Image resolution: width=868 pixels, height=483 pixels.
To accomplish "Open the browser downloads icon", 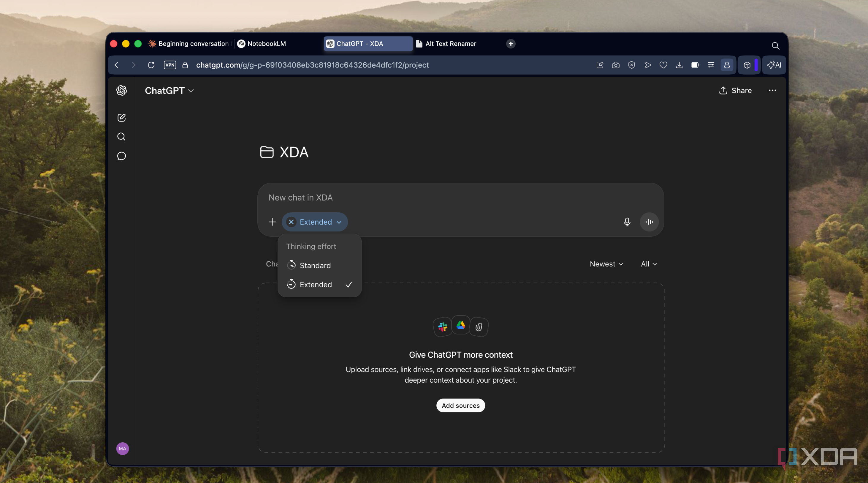I will pyautogui.click(x=679, y=65).
